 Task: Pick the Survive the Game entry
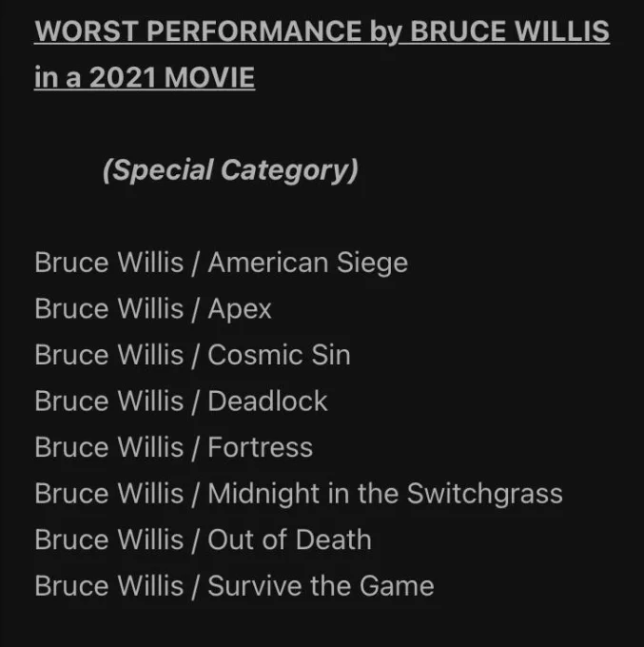tap(234, 586)
